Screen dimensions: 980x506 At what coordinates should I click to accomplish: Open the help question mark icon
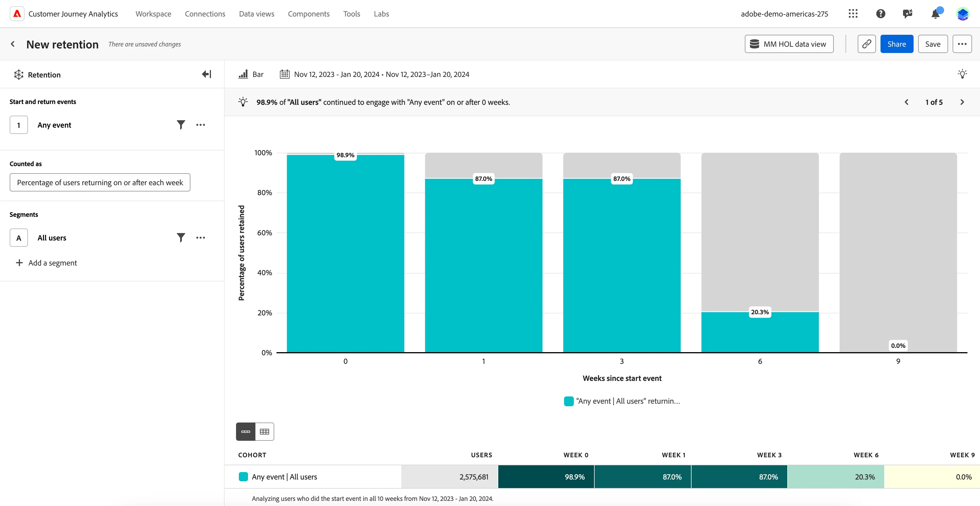tap(880, 14)
